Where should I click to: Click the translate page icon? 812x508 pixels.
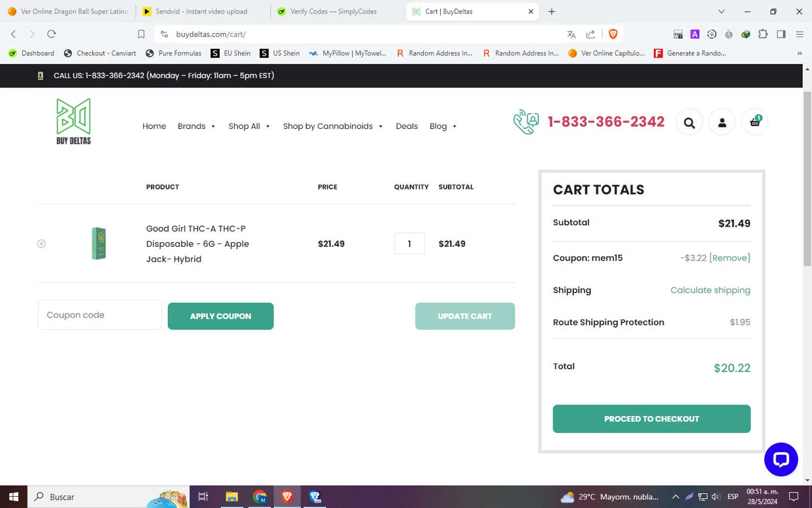(571, 34)
